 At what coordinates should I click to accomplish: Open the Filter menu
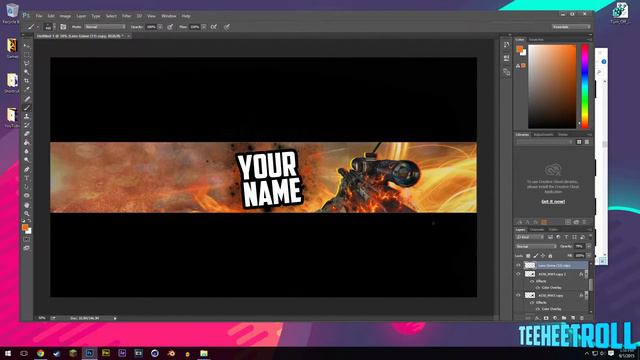pyautogui.click(x=127, y=16)
